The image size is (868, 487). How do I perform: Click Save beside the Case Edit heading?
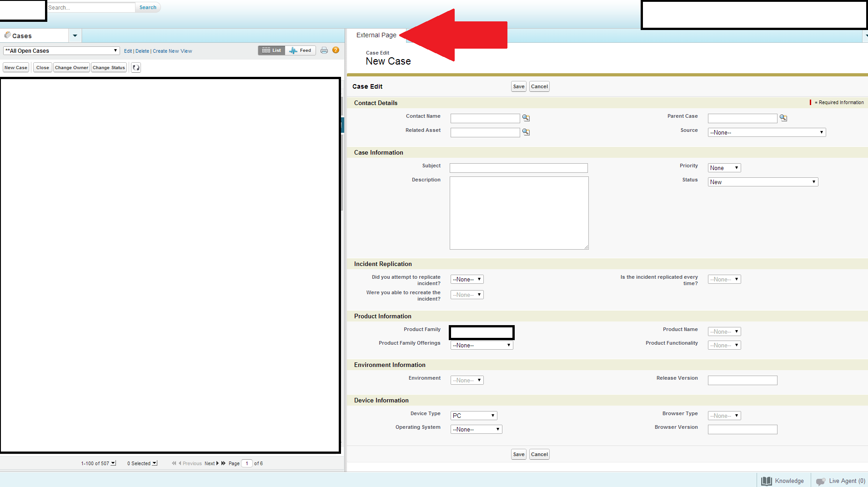tap(519, 86)
